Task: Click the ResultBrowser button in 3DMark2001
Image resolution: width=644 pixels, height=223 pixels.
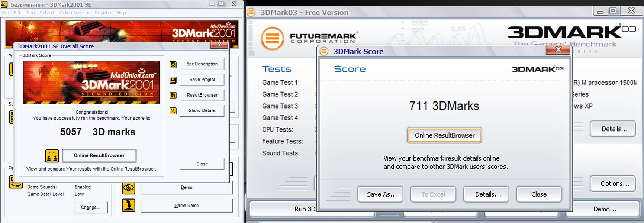Action: tap(202, 95)
